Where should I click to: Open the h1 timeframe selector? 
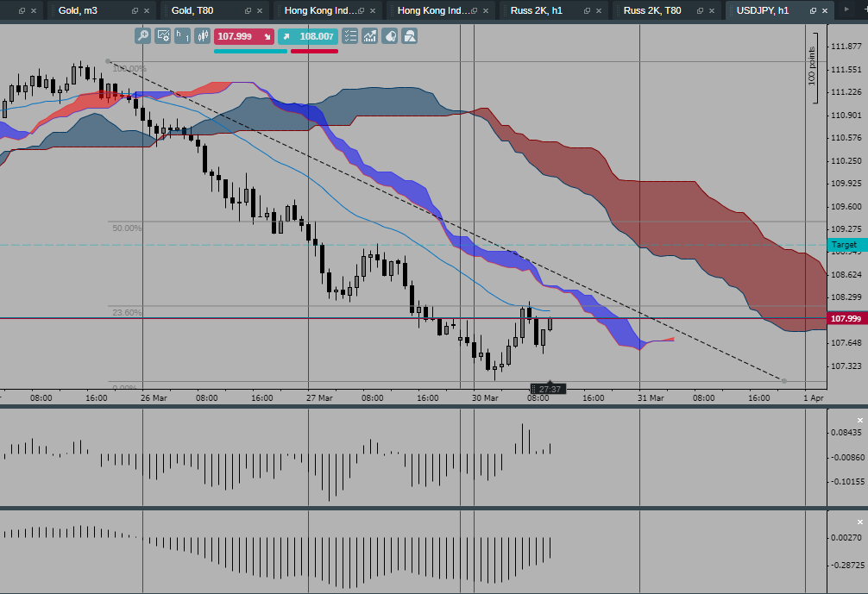point(183,36)
